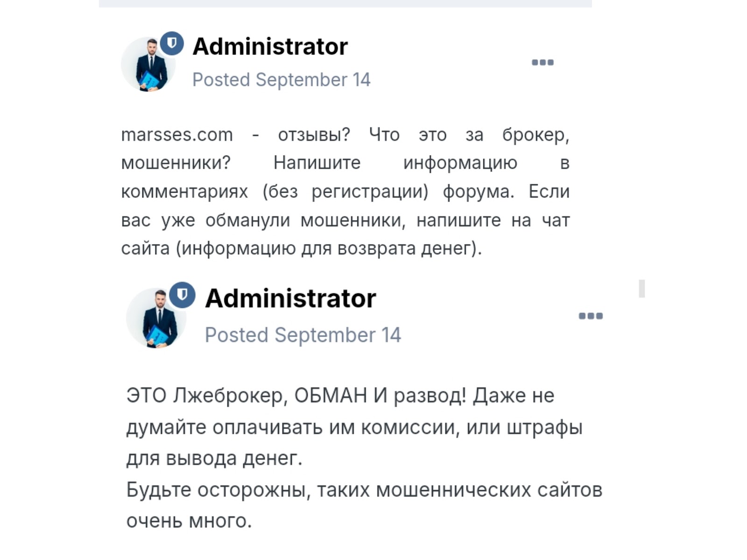
Task: Click the 'ЭТО Лжеброкер' text in second post
Action: coord(205,396)
